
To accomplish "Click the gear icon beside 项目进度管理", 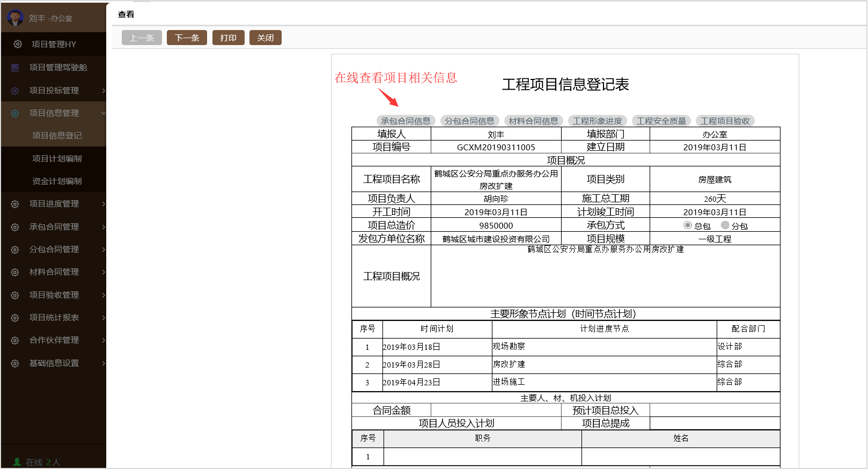I will point(15,204).
